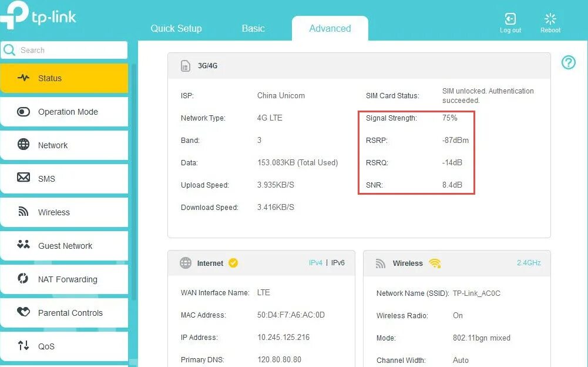Image resolution: width=588 pixels, height=367 pixels.
Task: Click the Network globe icon in sidebar
Action: (x=23, y=144)
